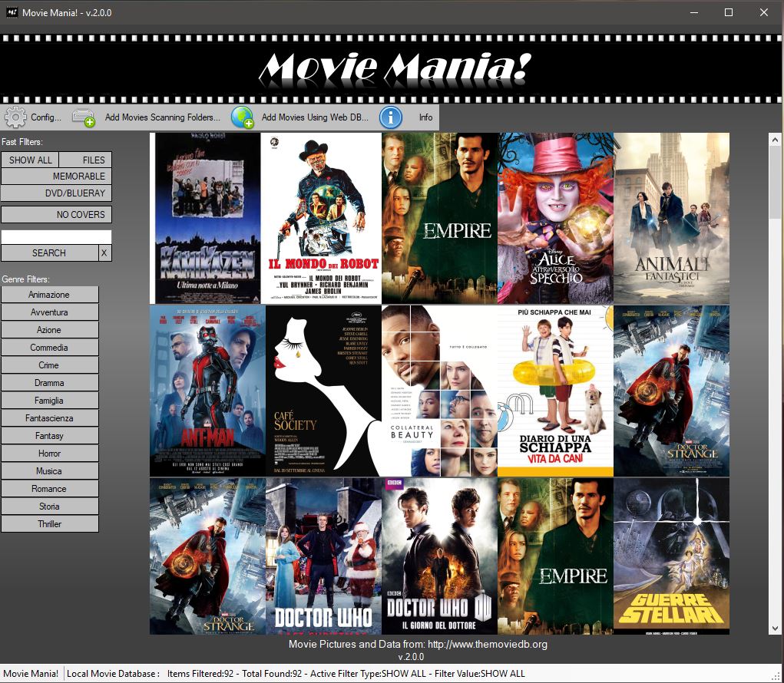Click the Movie Mania app icon in title bar

click(10, 12)
